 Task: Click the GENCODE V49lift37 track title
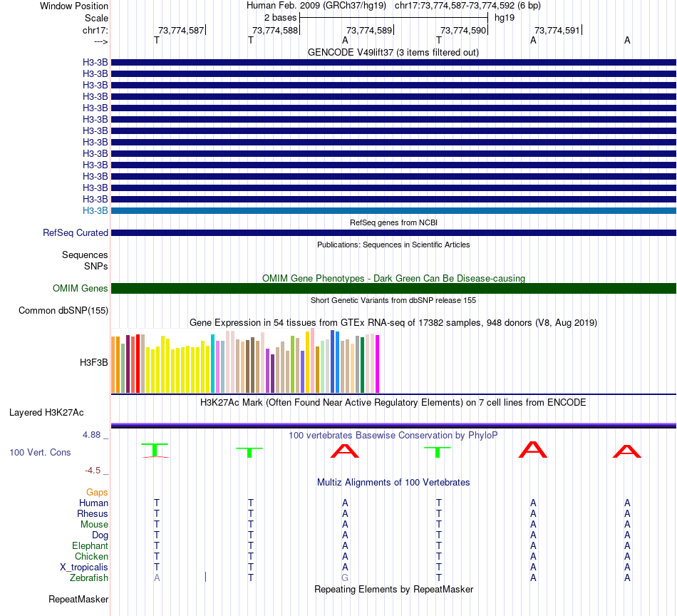393,52
